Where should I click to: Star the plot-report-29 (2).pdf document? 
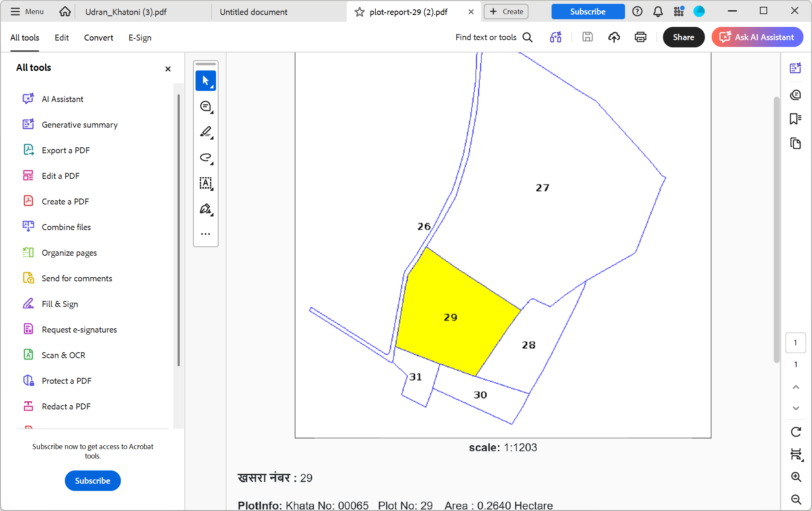point(359,12)
